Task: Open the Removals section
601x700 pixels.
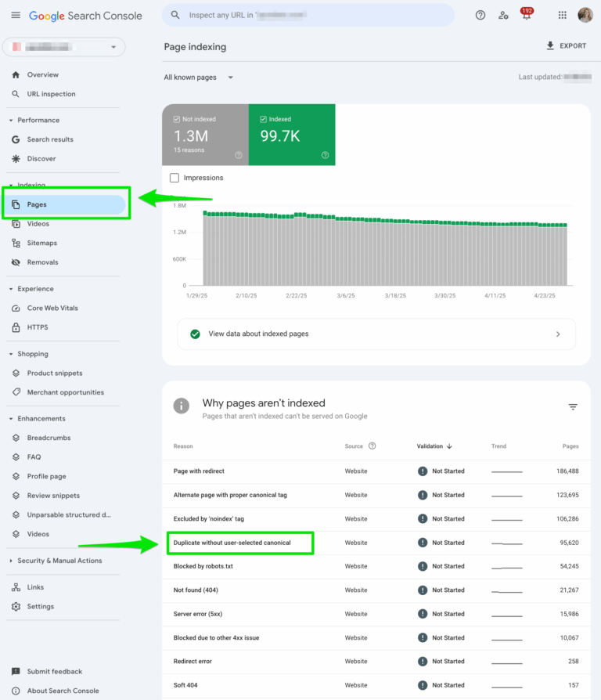Action: click(41, 262)
